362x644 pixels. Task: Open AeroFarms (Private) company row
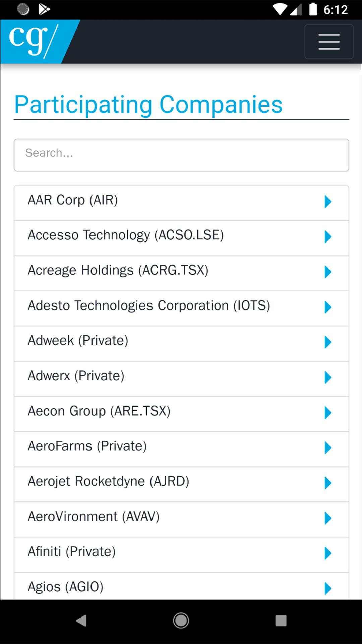click(x=181, y=449)
